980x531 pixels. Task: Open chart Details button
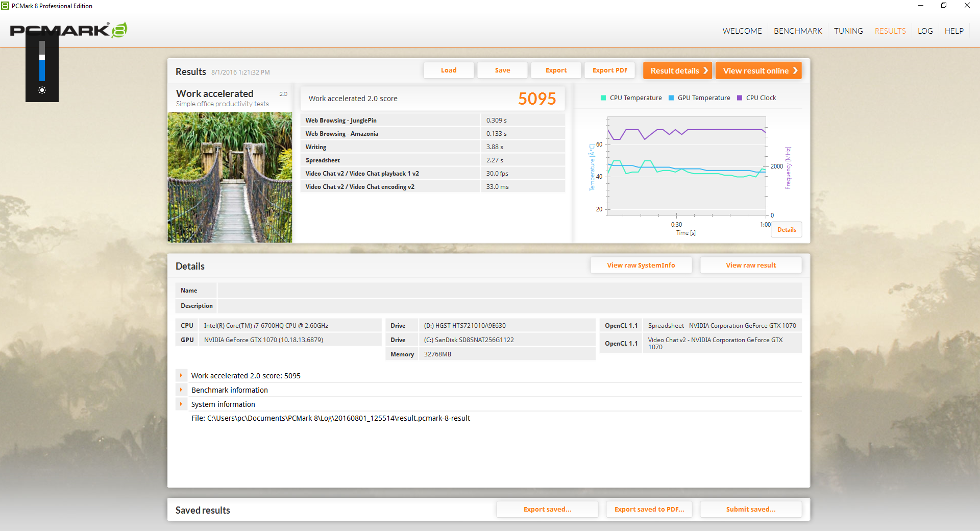787,230
